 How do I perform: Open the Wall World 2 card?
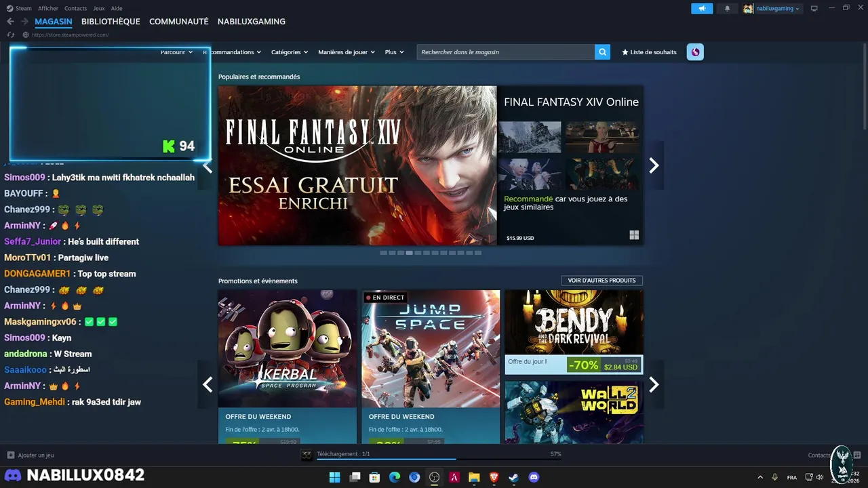point(574,412)
